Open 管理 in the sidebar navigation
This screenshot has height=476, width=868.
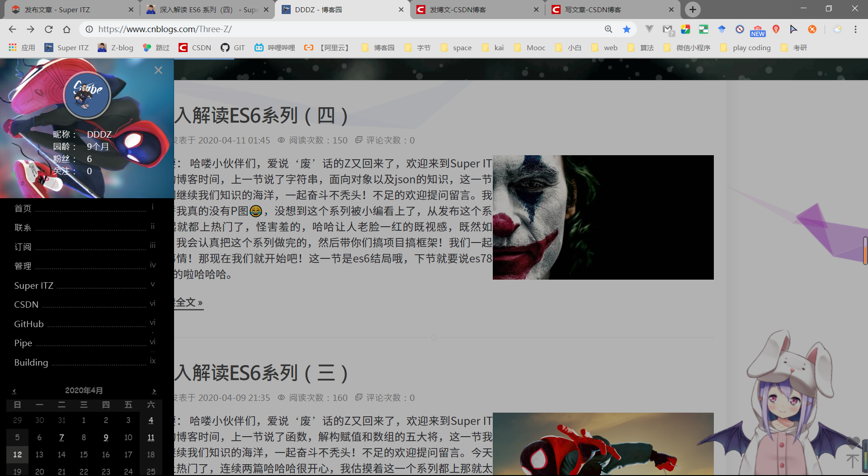23,266
